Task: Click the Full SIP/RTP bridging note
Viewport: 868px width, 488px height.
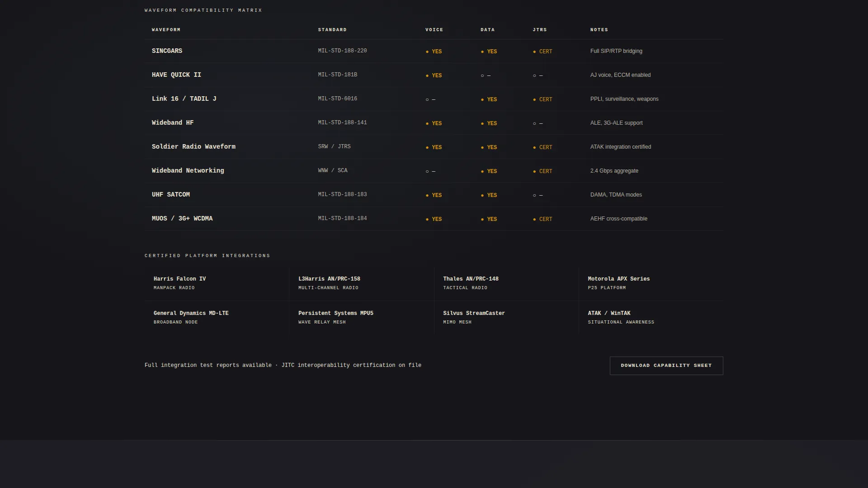Action: click(x=616, y=51)
